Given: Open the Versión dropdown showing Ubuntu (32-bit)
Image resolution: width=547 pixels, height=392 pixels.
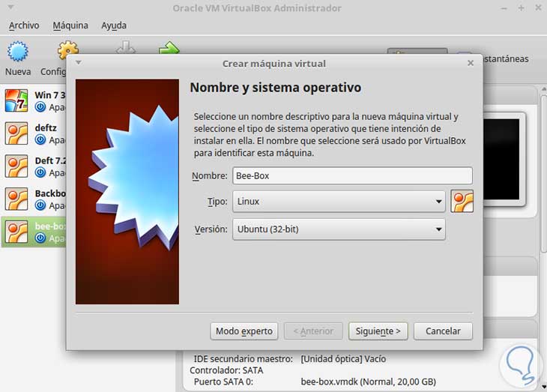Looking at the screenshot, I should click(339, 229).
